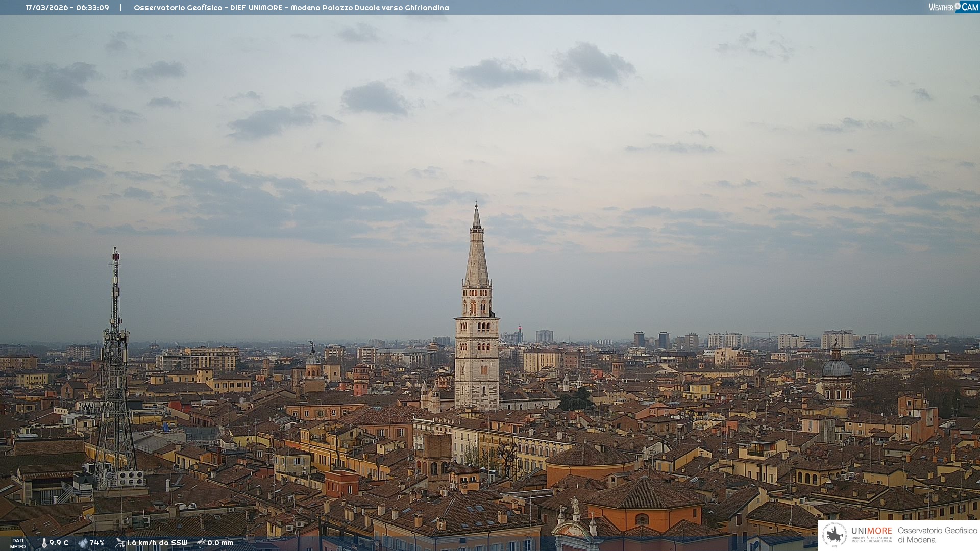
Task: Click the 1.6 km/h da SSW wind reading
Action: pos(157,543)
